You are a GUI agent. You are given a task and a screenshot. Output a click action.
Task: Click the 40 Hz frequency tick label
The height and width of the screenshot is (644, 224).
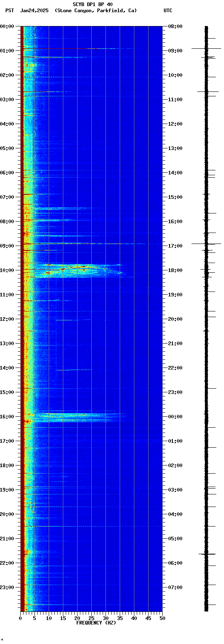[x=134, y=618]
